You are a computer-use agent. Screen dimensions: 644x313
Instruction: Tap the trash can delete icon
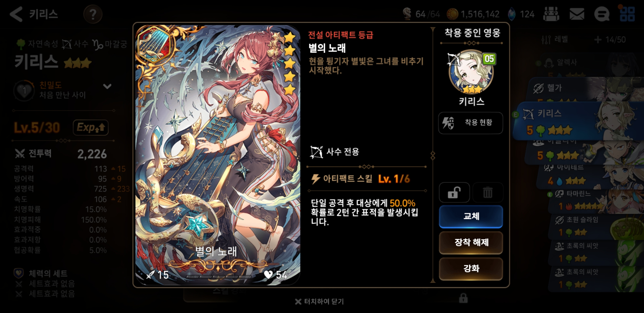[x=488, y=192]
